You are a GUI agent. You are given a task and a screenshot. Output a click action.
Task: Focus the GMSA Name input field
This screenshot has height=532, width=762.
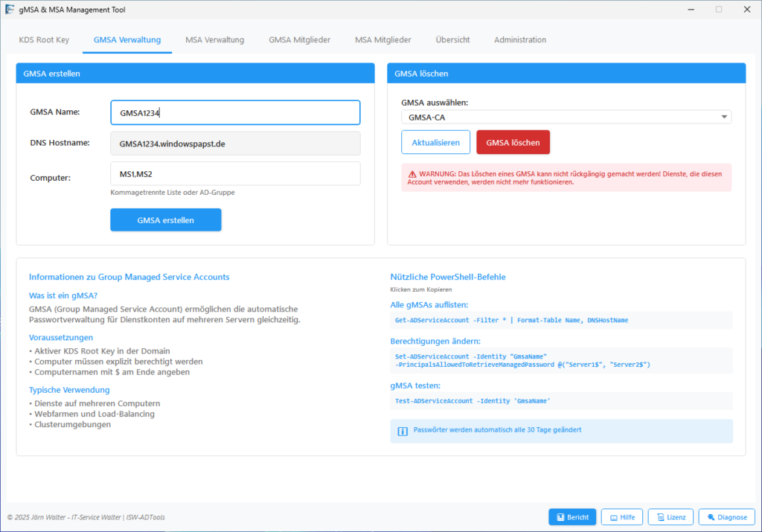(x=235, y=113)
